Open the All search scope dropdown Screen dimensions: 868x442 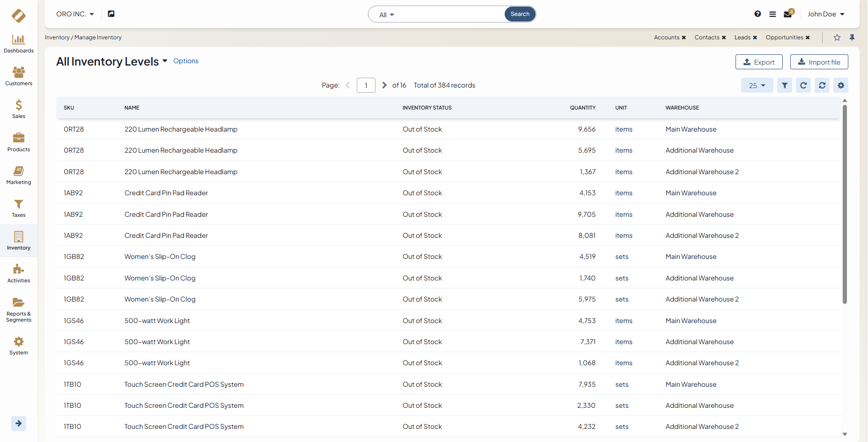(387, 15)
